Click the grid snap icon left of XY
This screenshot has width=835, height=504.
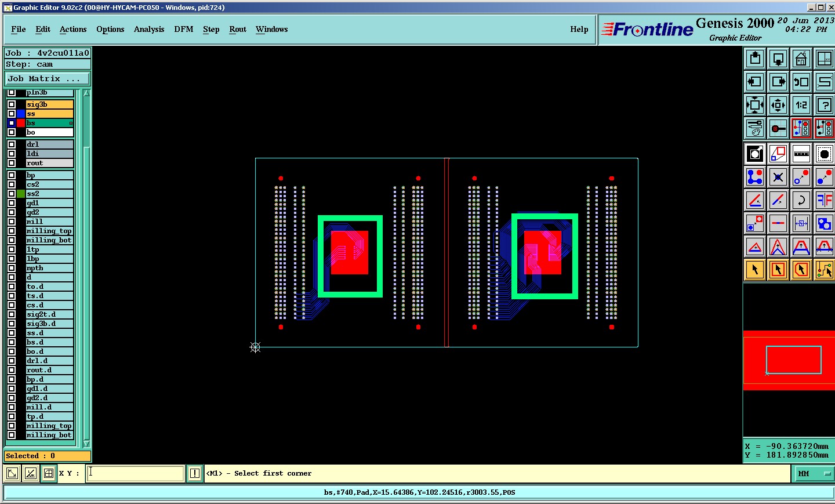49,473
